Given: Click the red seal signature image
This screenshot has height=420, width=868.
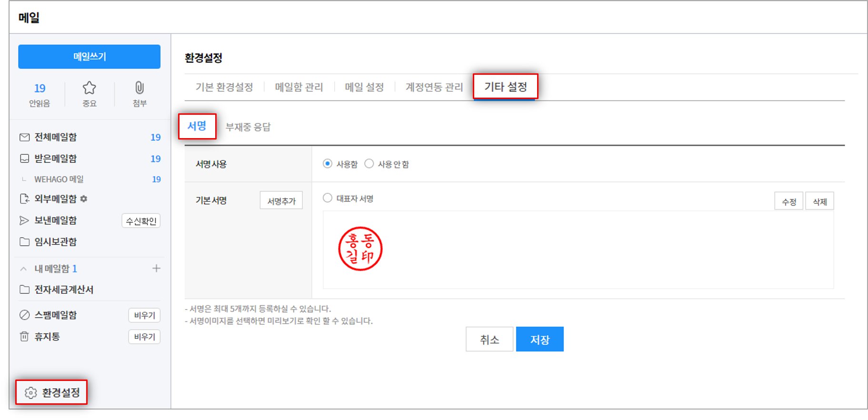Looking at the screenshot, I should point(360,249).
